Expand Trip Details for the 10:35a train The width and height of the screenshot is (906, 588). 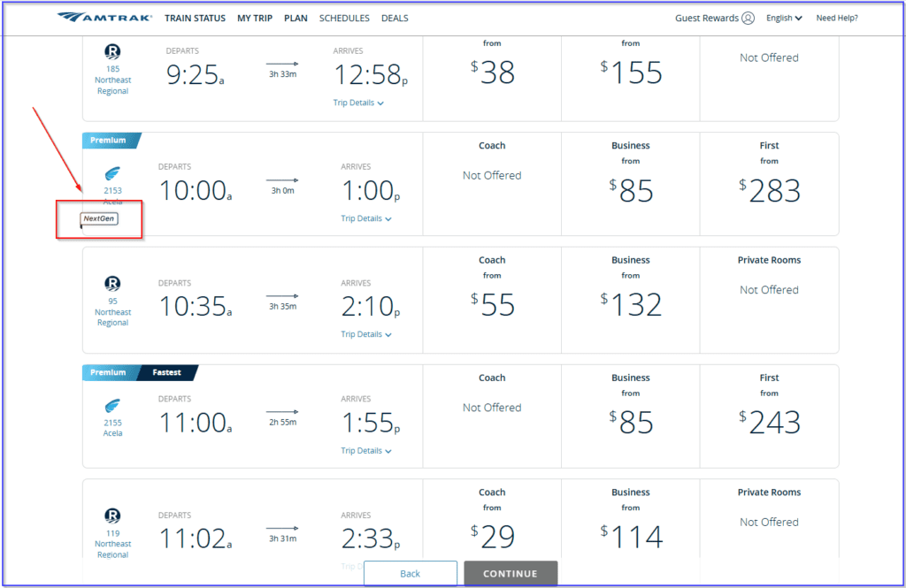coord(365,334)
